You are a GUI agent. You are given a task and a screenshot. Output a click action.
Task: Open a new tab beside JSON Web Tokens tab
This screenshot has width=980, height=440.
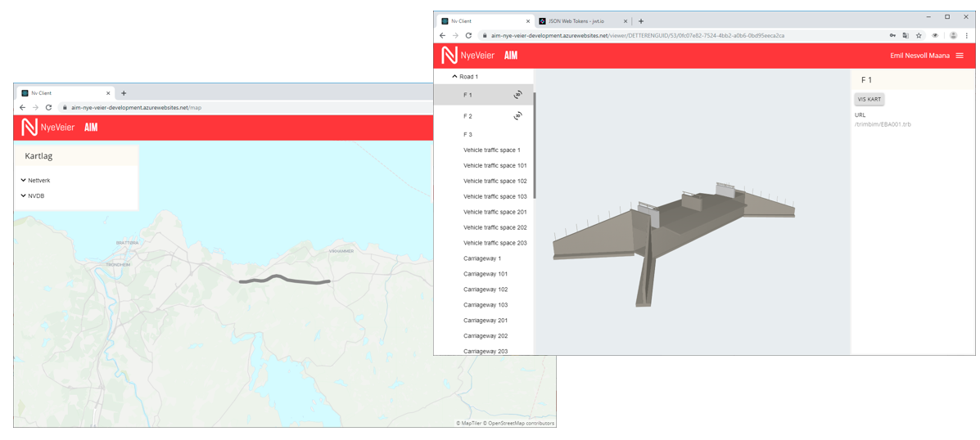click(641, 21)
